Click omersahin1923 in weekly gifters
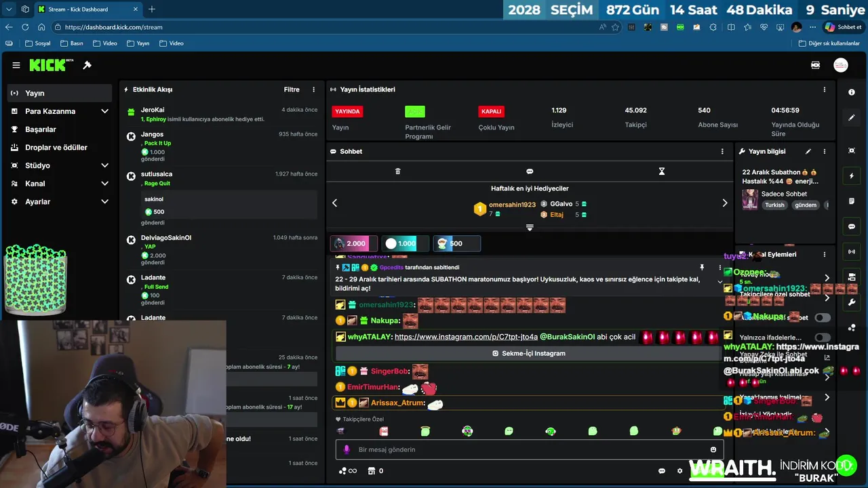Viewport: 868px width, 488px height. 512,205
